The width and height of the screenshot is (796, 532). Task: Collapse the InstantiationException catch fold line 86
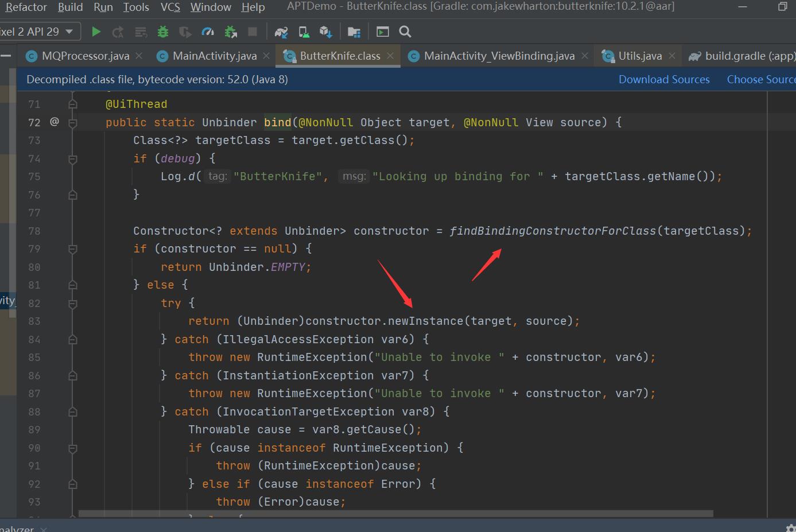coord(73,376)
